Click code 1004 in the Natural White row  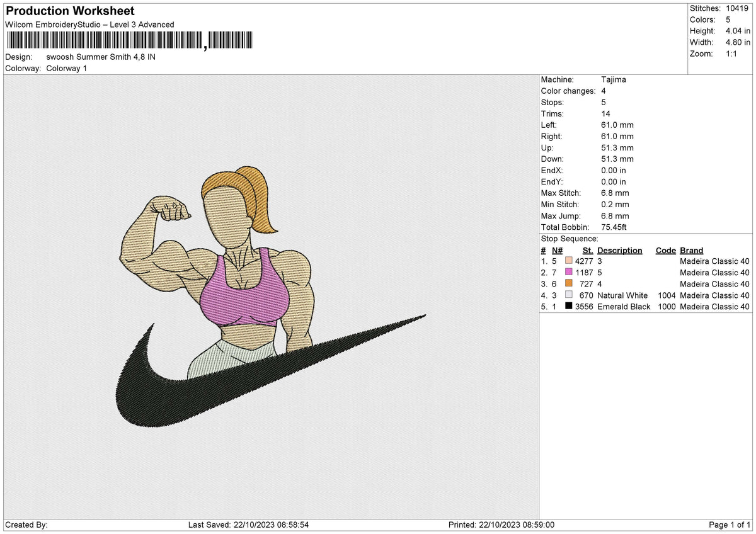coord(665,295)
